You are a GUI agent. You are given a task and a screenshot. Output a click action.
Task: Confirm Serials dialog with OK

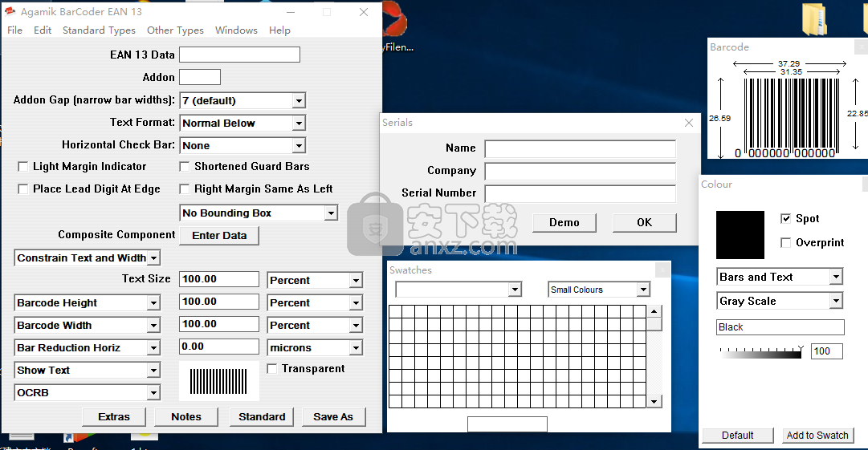(644, 222)
